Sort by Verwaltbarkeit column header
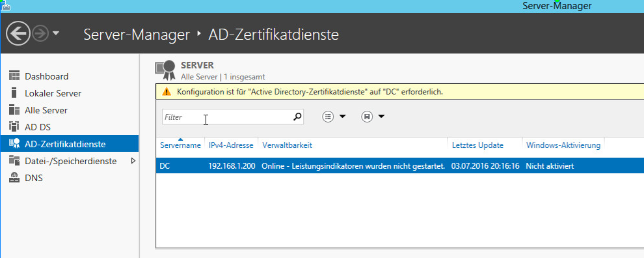Viewport: 644px width, 258px height. click(x=287, y=145)
